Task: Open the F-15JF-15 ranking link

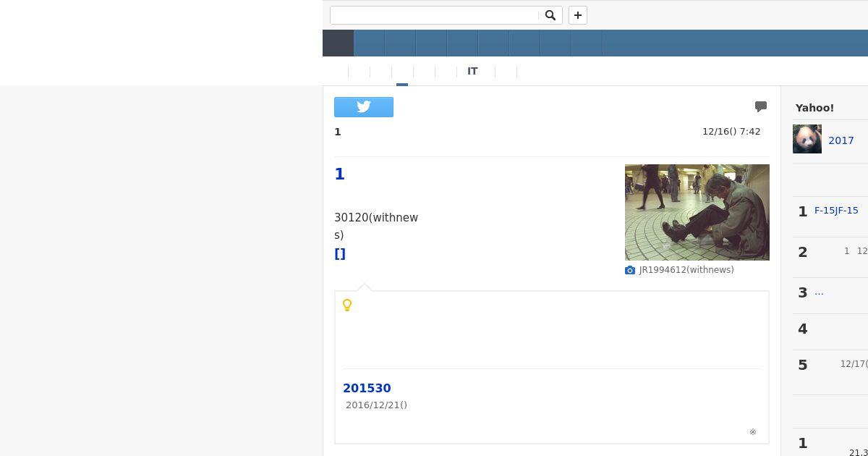Action: [836, 211]
